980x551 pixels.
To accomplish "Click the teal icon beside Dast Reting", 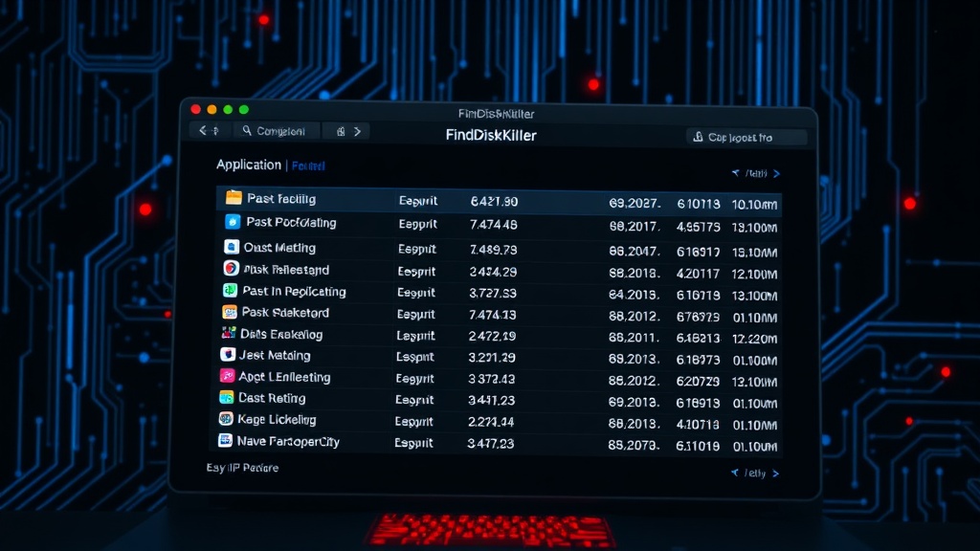I will tap(226, 397).
